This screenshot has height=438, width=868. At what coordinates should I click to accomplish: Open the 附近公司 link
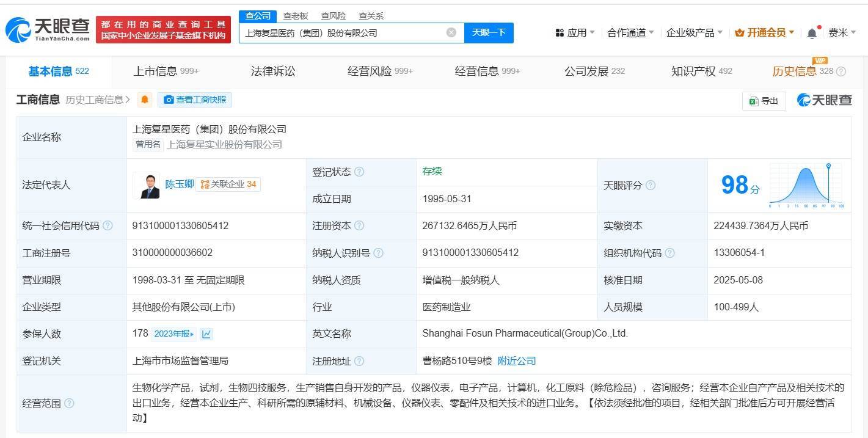pyautogui.click(x=517, y=361)
